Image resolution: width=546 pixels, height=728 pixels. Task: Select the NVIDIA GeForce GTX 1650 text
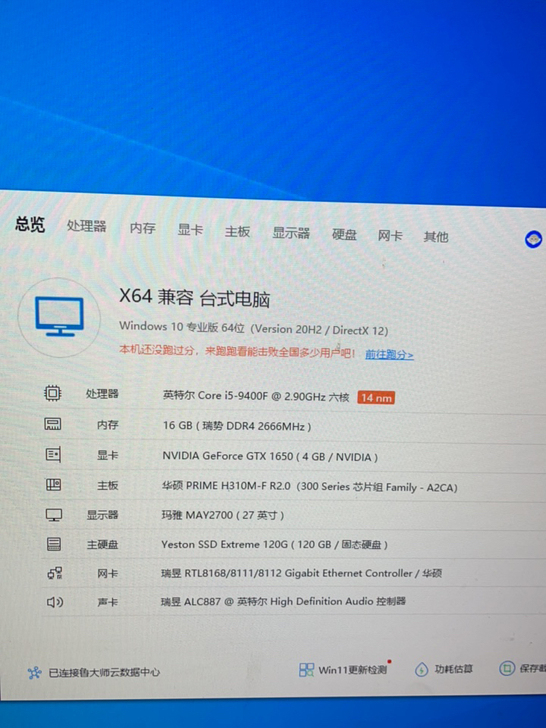(270, 456)
